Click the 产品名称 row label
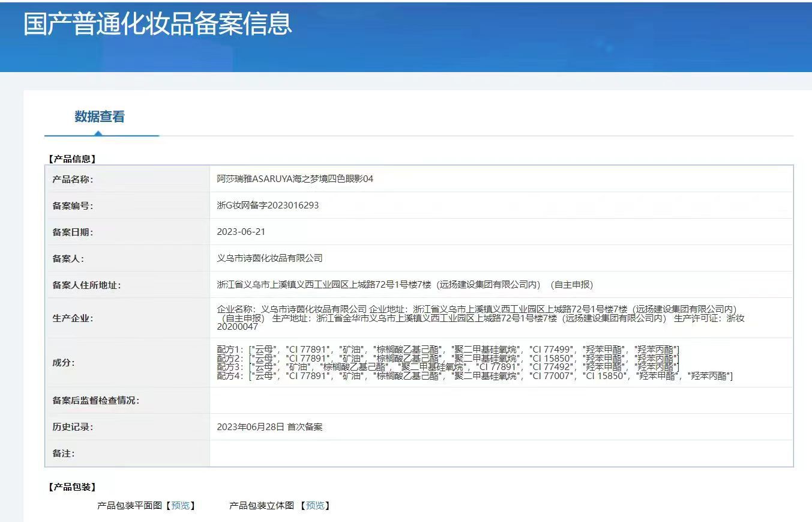This screenshot has height=522, width=812. (x=73, y=179)
